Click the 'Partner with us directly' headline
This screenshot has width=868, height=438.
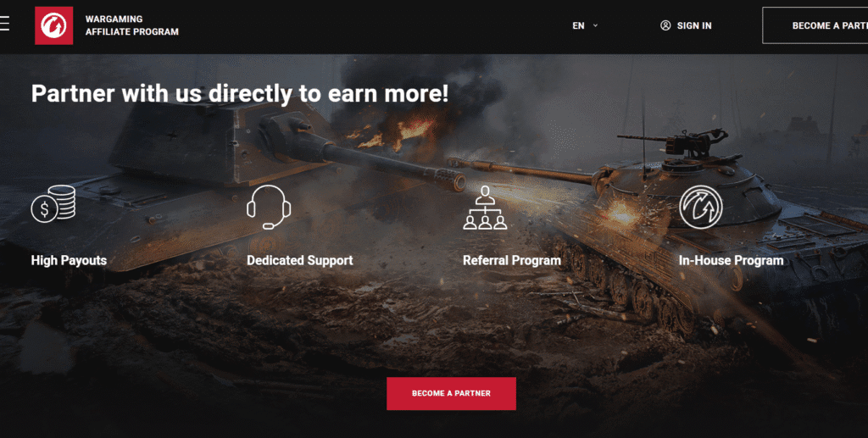point(240,93)
